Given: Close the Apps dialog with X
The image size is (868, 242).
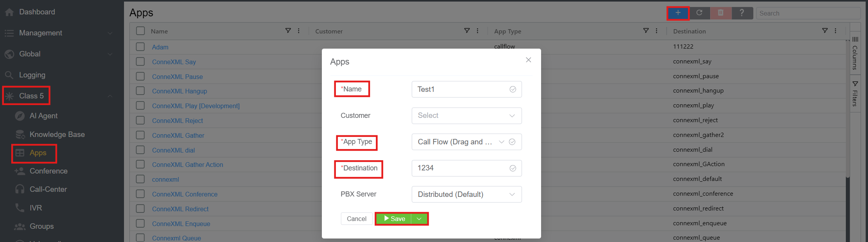Looking at the screenshot, I should (528, 60).
